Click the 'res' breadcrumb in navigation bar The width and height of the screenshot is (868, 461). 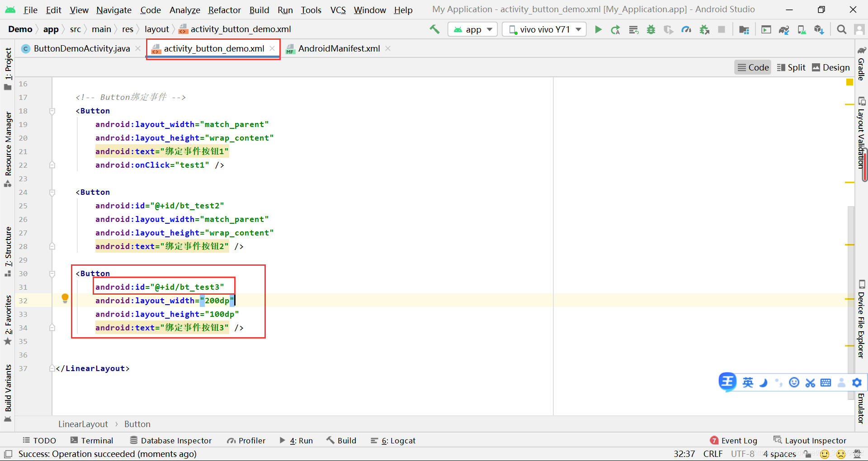click(x=128, y=29)
